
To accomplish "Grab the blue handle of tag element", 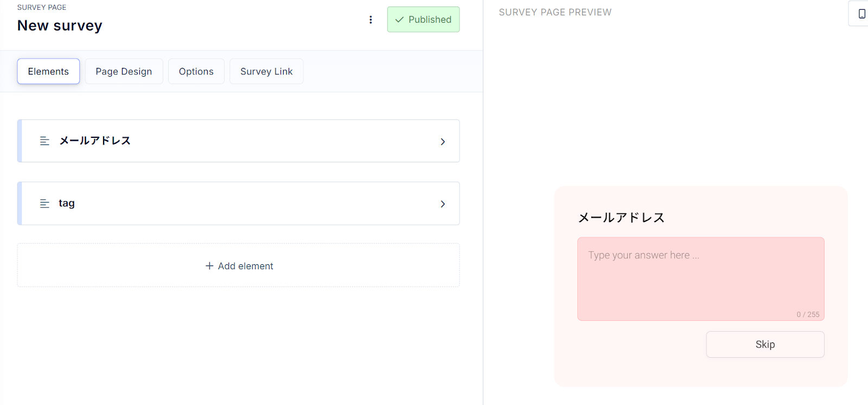I will [x=20, y=203].
